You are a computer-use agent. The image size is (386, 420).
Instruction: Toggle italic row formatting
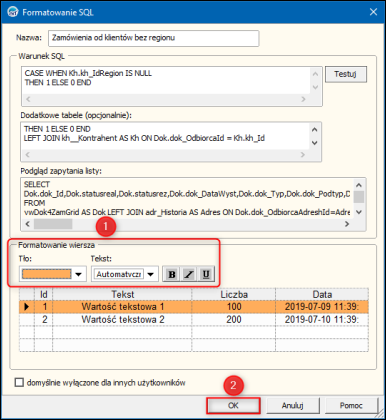click(189, 274)
